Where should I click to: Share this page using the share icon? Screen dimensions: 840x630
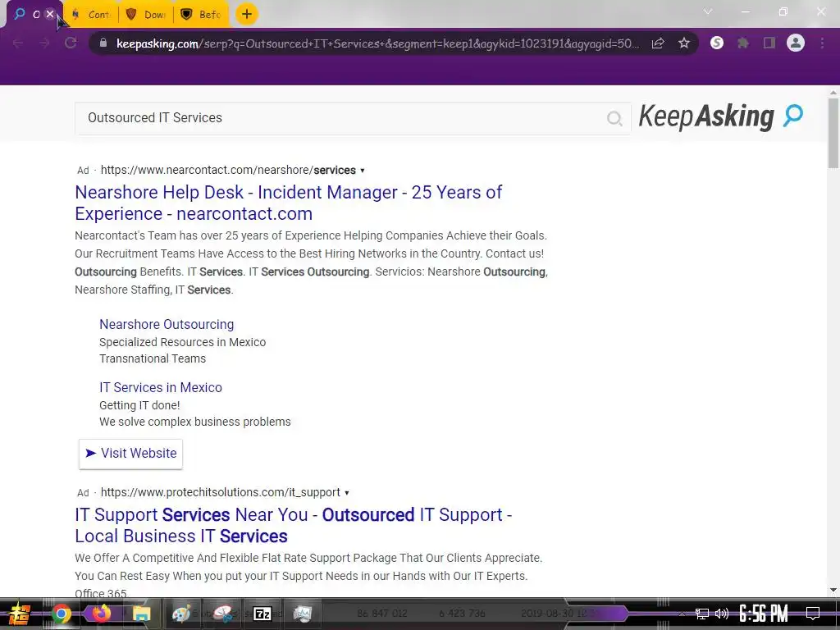(658, 43)
